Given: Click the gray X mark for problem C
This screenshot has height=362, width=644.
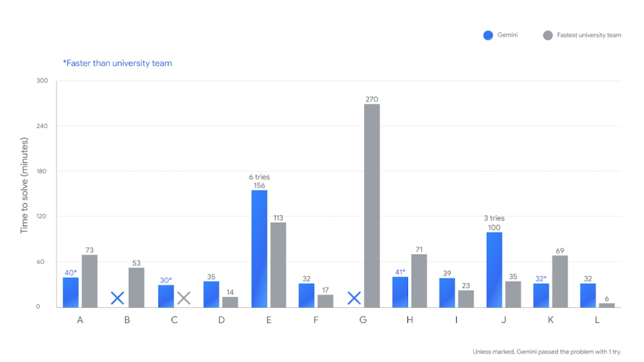Looking at the screenshot, I should click(184, 298).
